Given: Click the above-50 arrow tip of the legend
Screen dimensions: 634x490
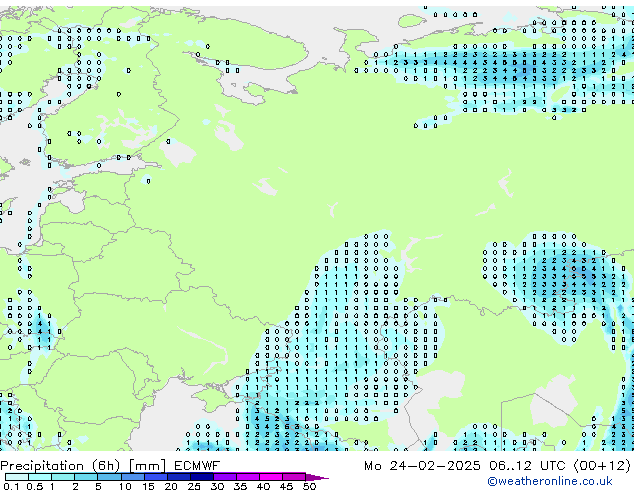Looking at the screenshot, I should pyautogui.click(x=317, y=477).
